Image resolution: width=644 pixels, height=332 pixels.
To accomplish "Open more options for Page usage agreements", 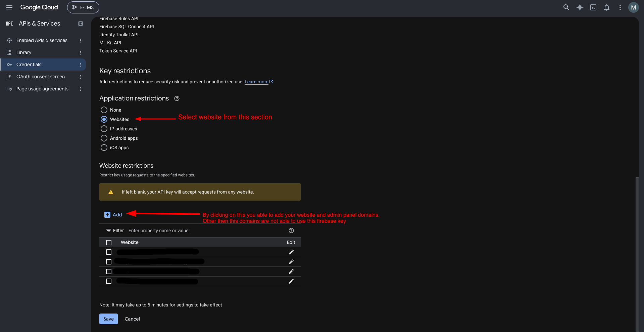I will [x=81, y=89].
